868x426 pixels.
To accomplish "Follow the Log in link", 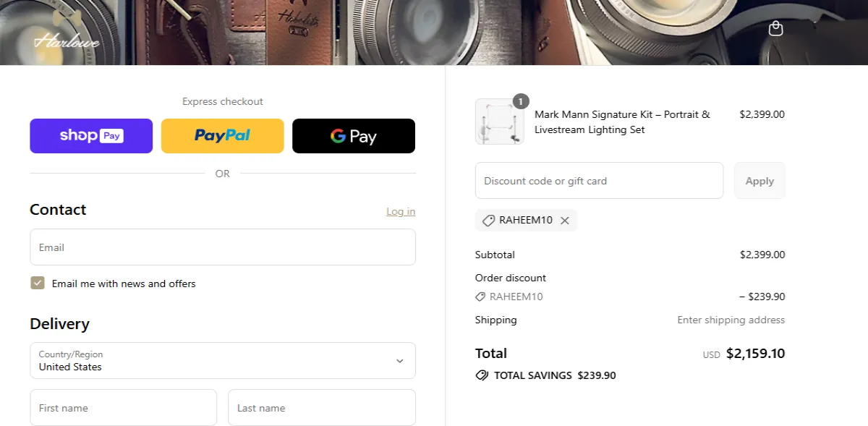I will pos(401,211).
